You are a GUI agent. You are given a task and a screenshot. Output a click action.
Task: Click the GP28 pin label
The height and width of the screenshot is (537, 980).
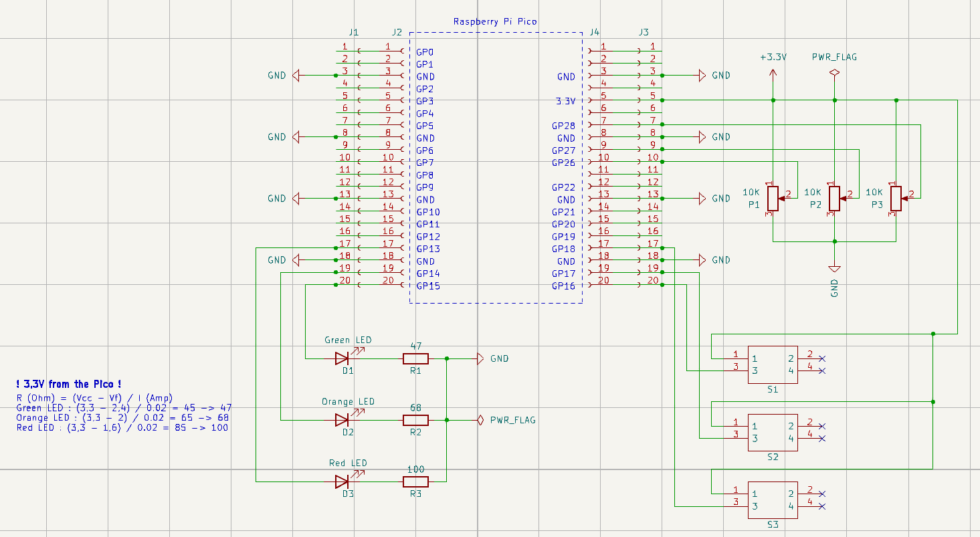coord(563,126)
